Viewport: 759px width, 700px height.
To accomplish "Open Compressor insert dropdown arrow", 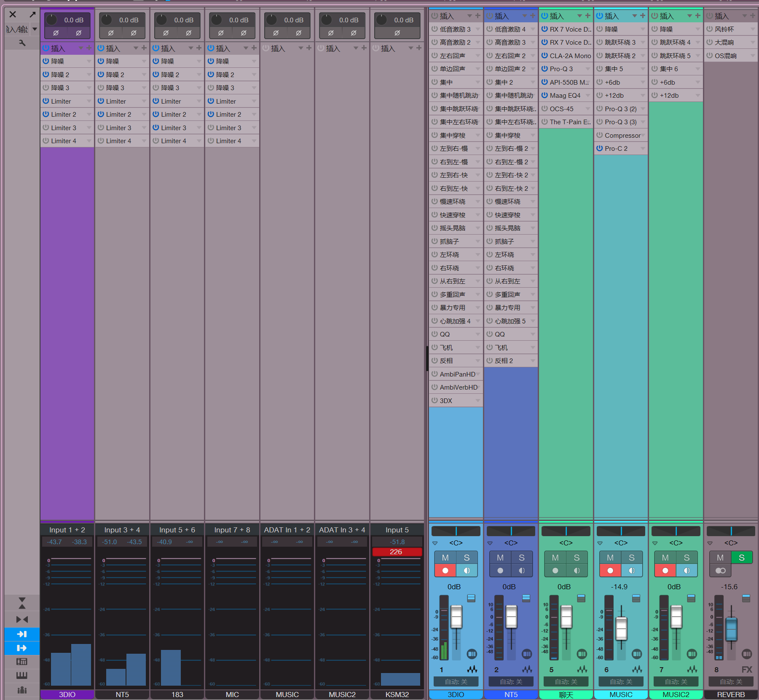I will tap(643, 135).
